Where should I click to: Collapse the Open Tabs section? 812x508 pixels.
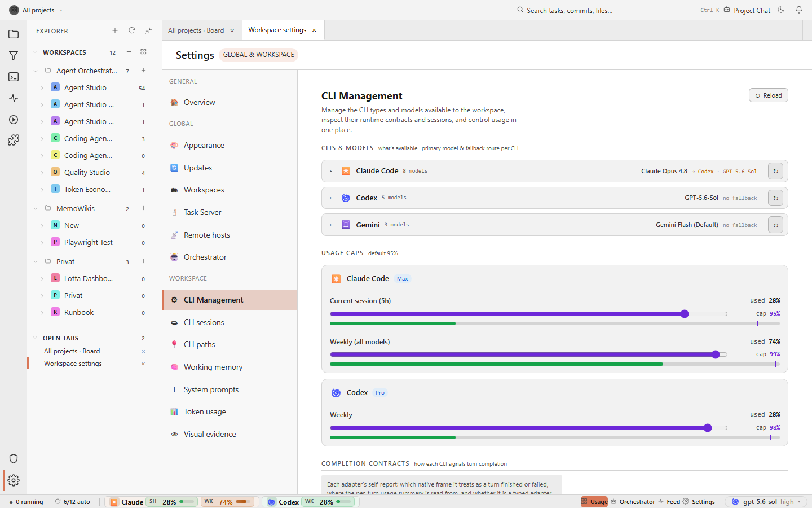click(35, 338)
